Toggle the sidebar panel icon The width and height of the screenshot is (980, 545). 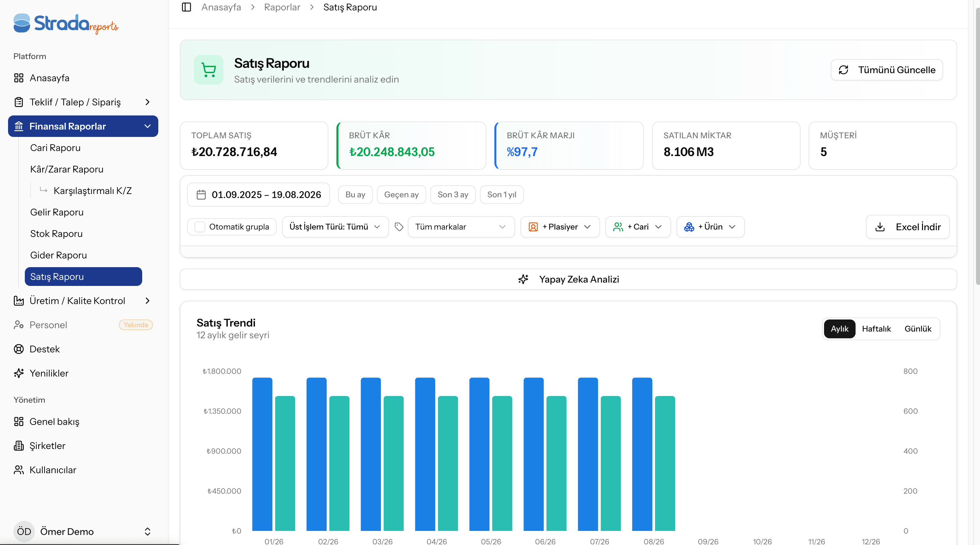tap(186, 7)
